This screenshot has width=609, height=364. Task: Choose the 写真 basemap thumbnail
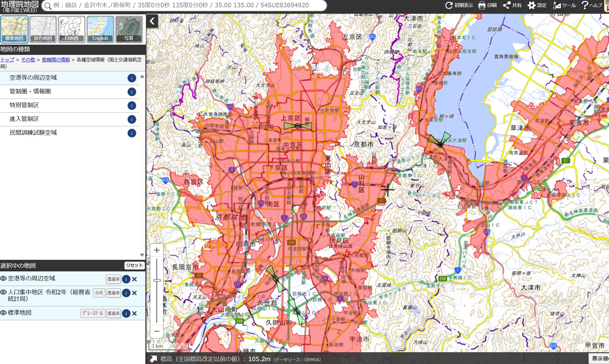[x=129, y=29]
